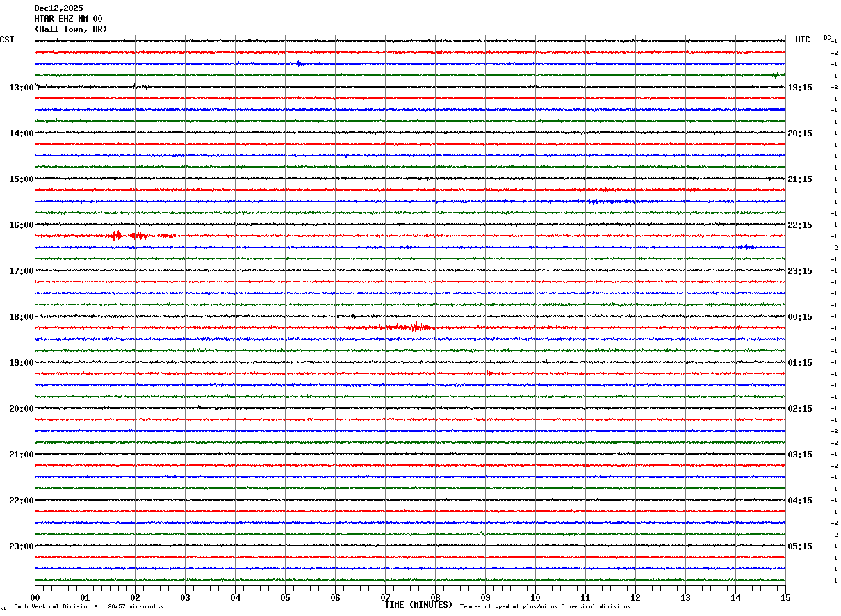Click minute 03 on the time axis
Screen dimensions: 841x616
(x=185, y=597)
